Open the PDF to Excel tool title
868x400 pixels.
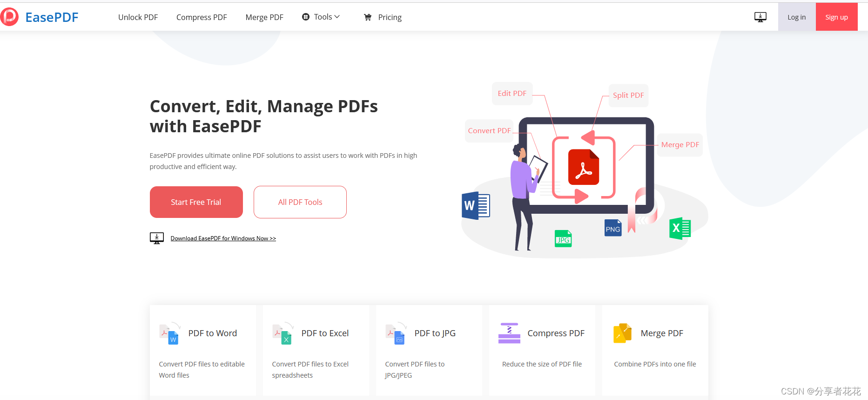point(325,333)
